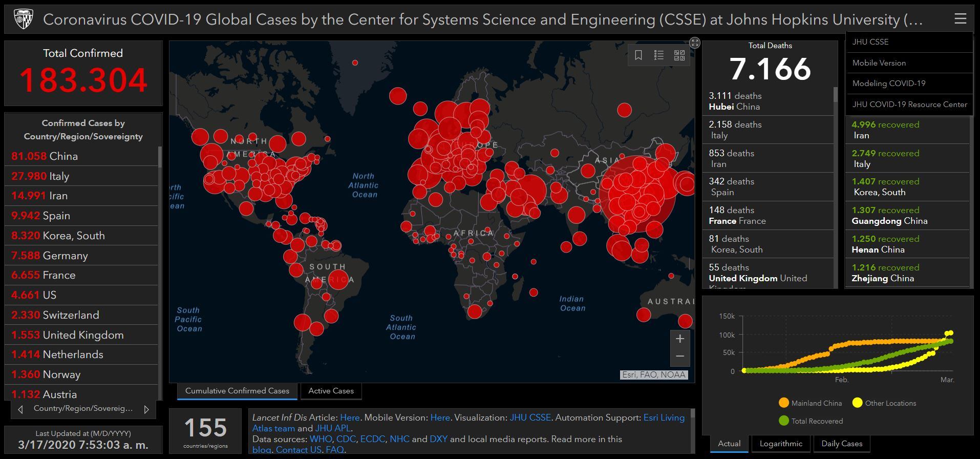Go to previous list with left arrow

pos(20,409)
